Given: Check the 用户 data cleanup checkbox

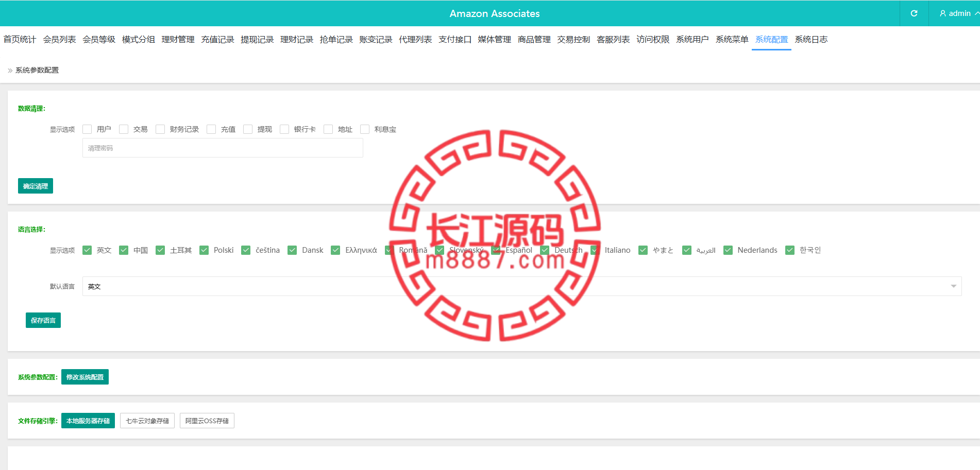Looking at the screenshot, I should point(87,129).
